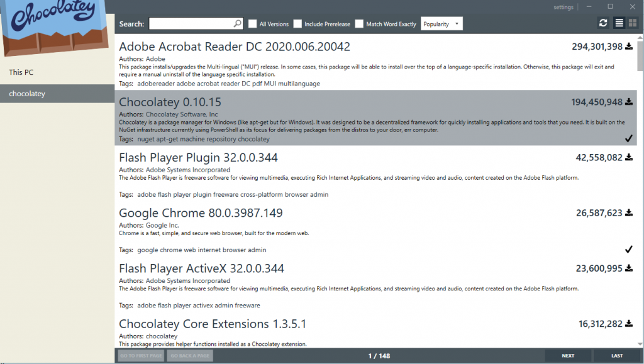
Task: Refresh the package list
Action: click(603, 23)
